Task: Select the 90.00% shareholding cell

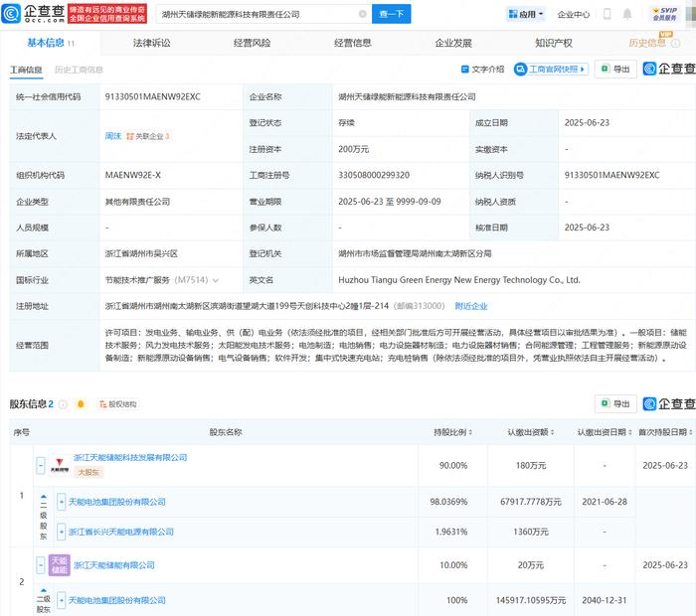Action: coord(453,466)
